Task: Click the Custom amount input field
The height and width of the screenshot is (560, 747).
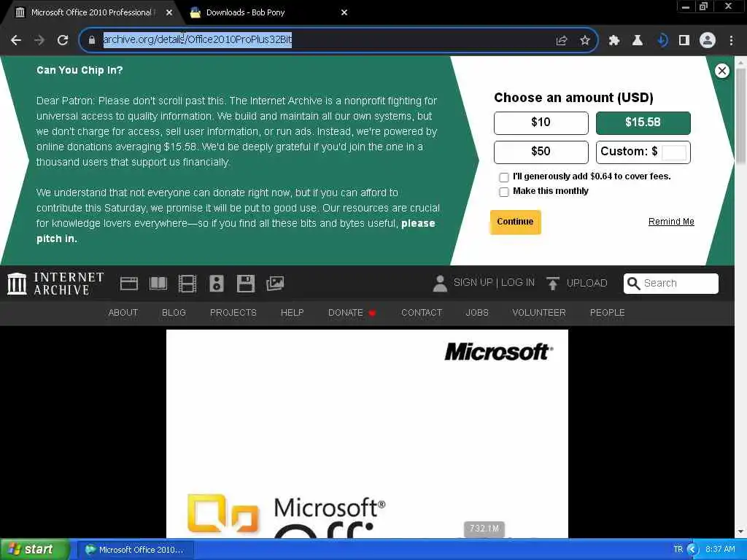Action: point(673,152)
